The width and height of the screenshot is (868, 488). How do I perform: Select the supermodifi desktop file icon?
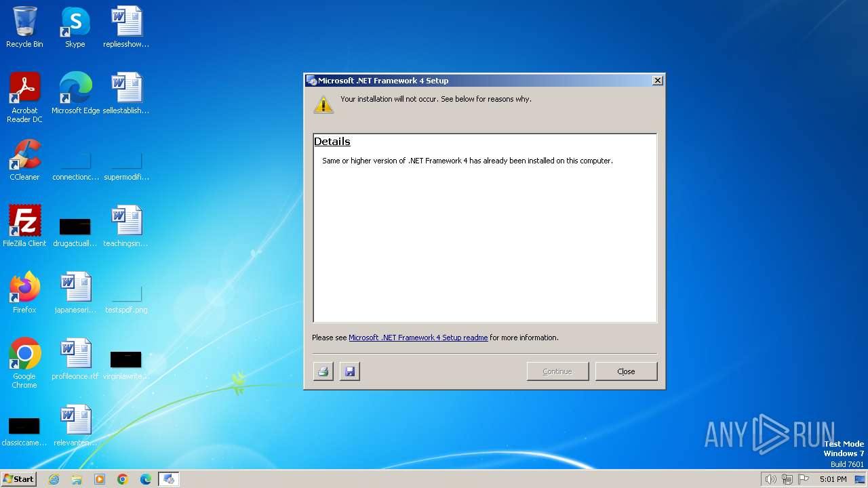(x=126, y=167)
